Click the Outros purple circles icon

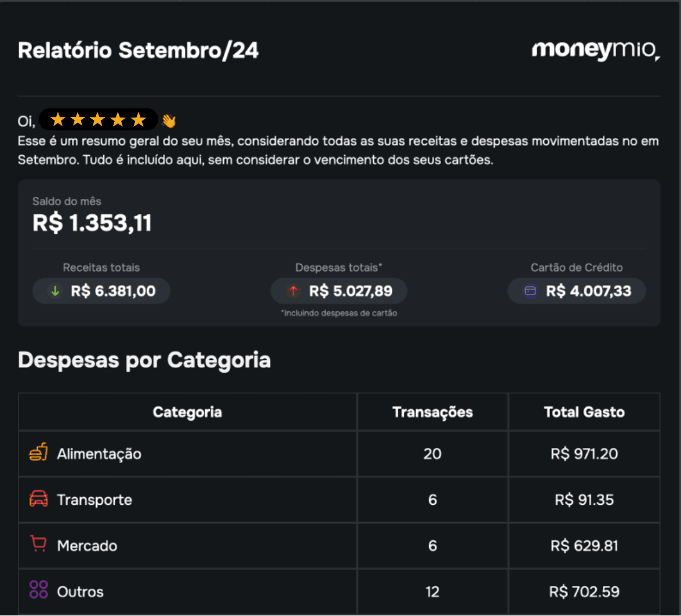(x=39, y=590)
